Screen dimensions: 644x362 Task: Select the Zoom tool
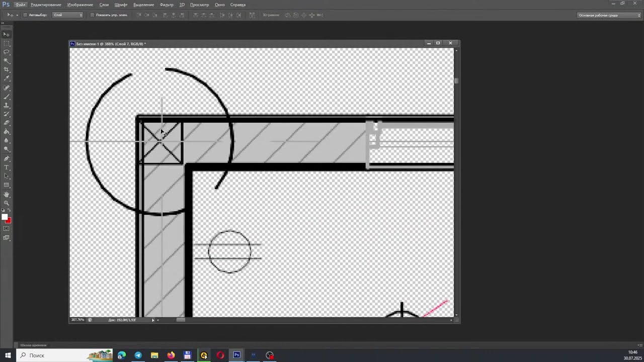coord(7,203)
